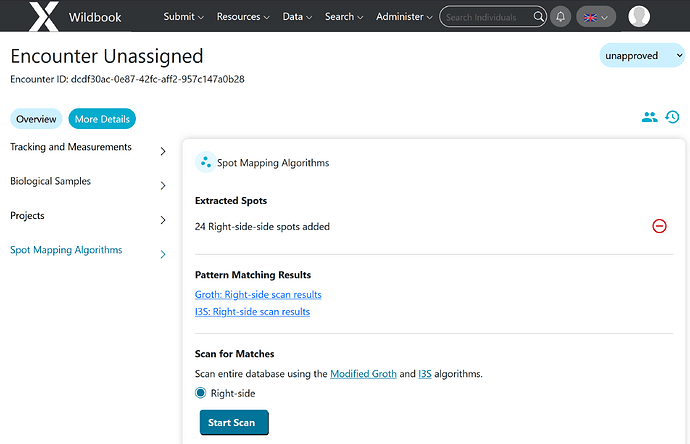Open the unapproved status dropdown
This screenshot has width=690, height=444.
642,55
